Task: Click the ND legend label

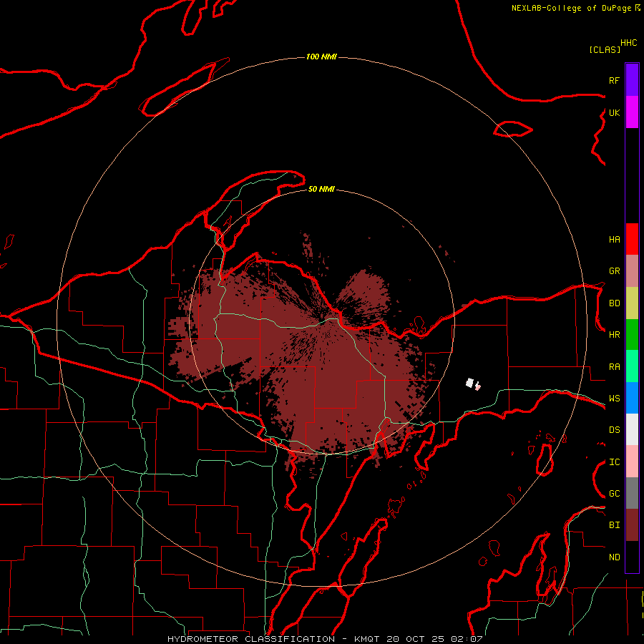Action: pyautogui.click(x=614, y=557)
